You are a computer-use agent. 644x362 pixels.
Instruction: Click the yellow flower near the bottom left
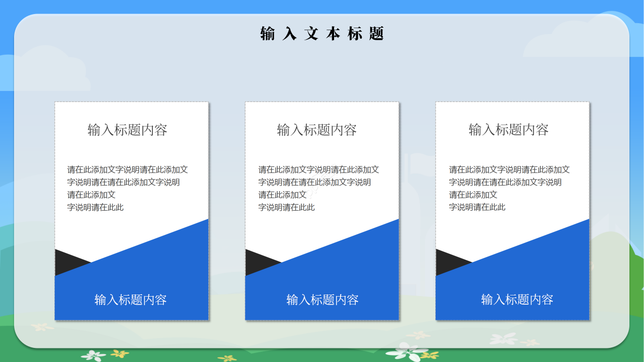[x=119, y=352]
